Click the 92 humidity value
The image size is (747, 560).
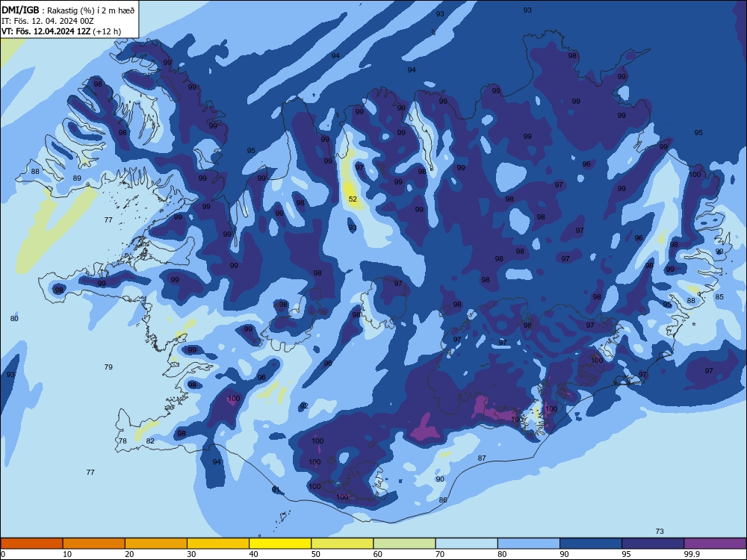point(304,405)
